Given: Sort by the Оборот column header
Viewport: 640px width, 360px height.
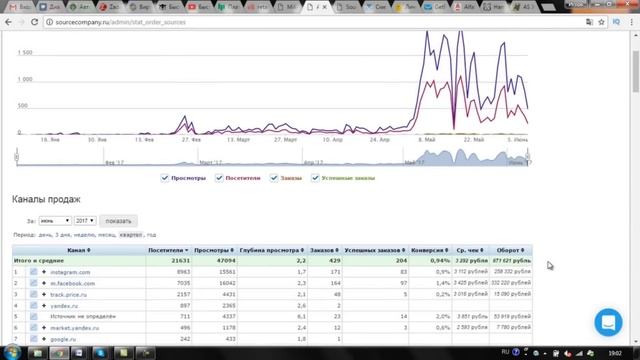Looking at the screenshot, I should point(511,250).
